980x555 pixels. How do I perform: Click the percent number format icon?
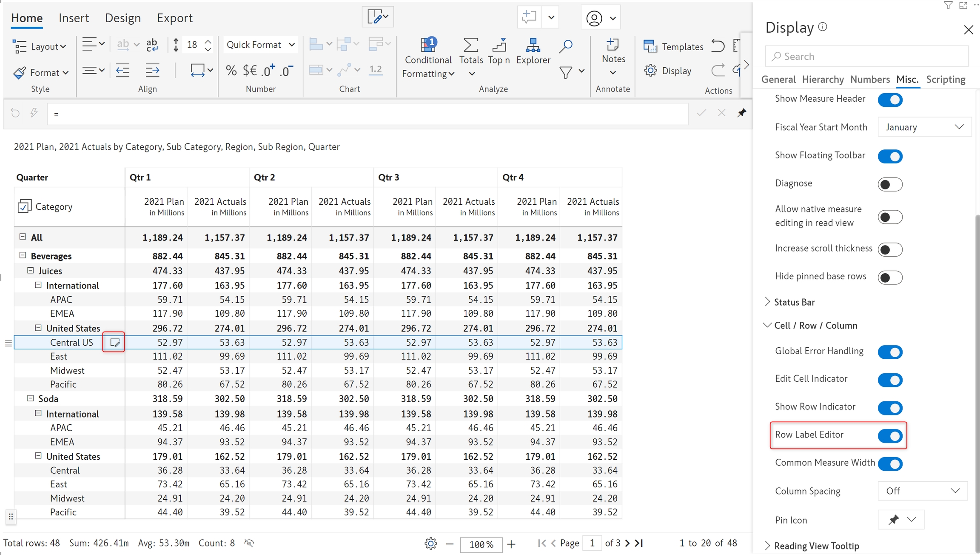click(x=231, y=70)
